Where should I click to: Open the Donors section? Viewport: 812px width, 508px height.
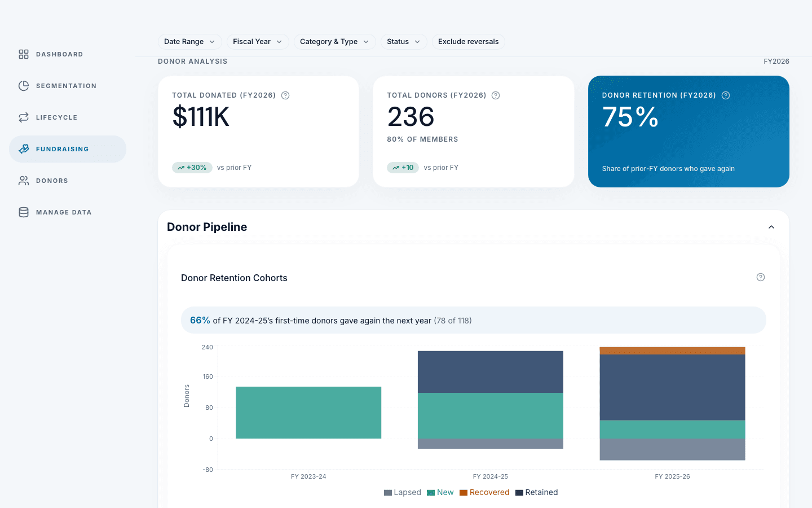[68, 181]
